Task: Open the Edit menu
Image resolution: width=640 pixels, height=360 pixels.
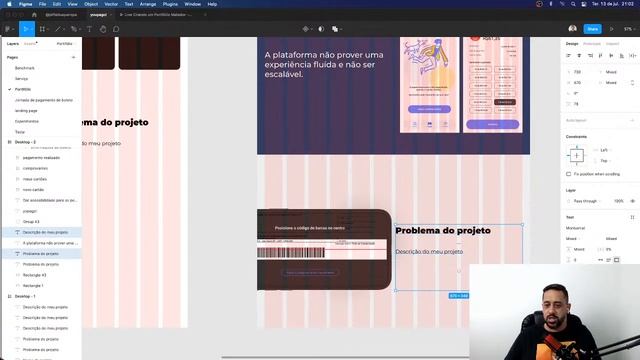Action: (57, 4)
